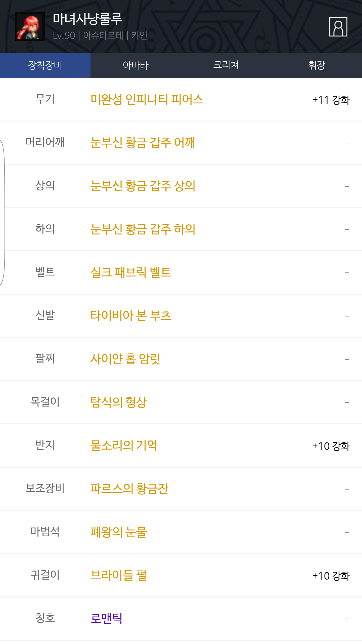Select bracelet 사이얀 홉 암릿

[125, 359]
